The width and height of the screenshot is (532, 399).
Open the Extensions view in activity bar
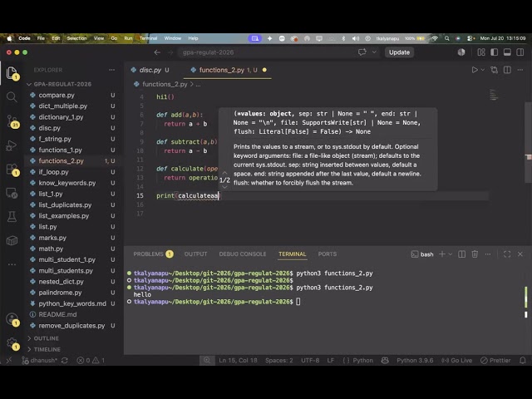[x=12, y=170]
